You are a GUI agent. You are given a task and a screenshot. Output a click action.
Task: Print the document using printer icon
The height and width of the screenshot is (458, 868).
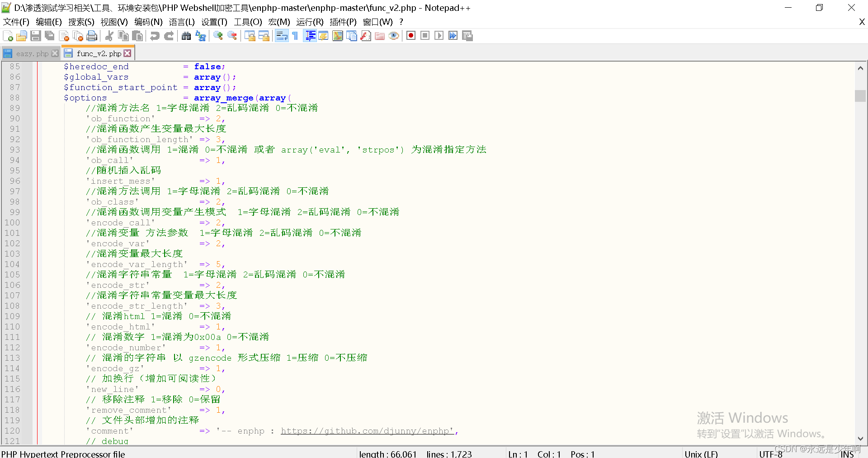coord(92,36)
